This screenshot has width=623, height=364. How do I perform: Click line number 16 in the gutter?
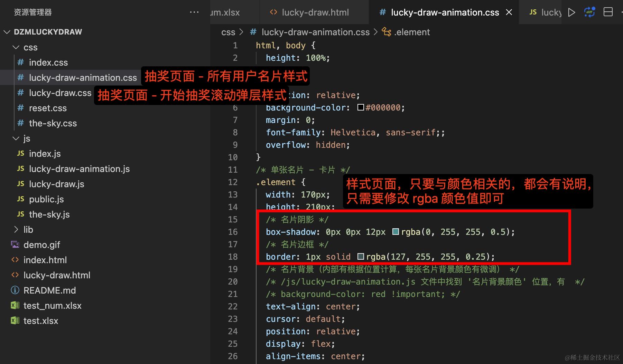233,232
